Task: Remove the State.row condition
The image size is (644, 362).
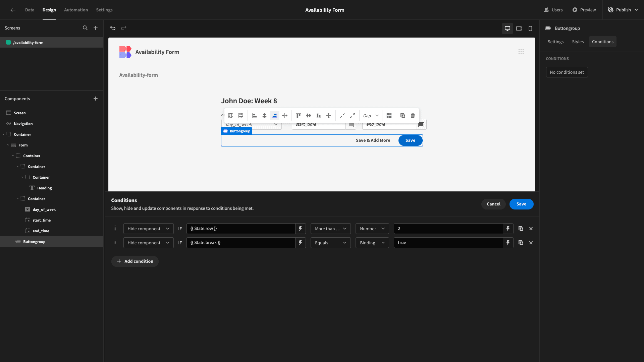Action: tap(531, 229)
